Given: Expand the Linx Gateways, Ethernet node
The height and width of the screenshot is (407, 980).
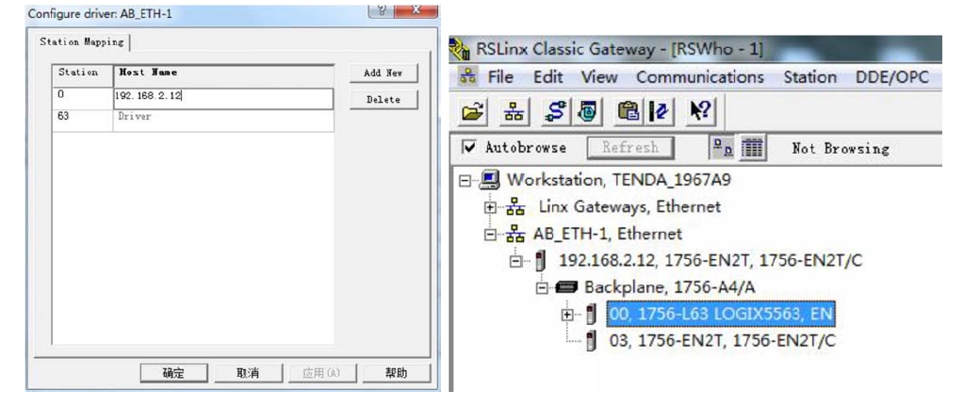Looking at the screenshot, I should (x=491, y=207).
